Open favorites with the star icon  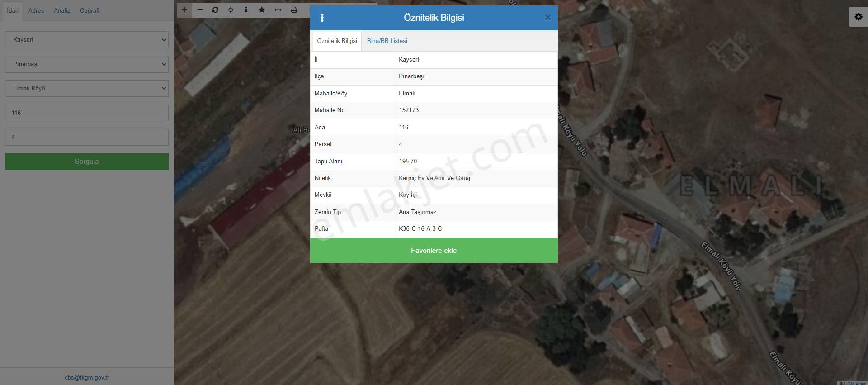[x=262, y=10]
